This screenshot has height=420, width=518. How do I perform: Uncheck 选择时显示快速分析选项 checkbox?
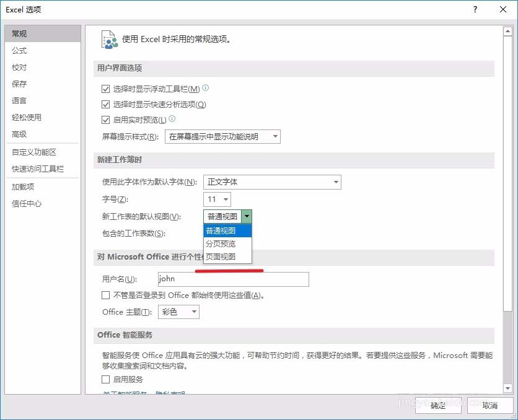click(x=106, y=104)
